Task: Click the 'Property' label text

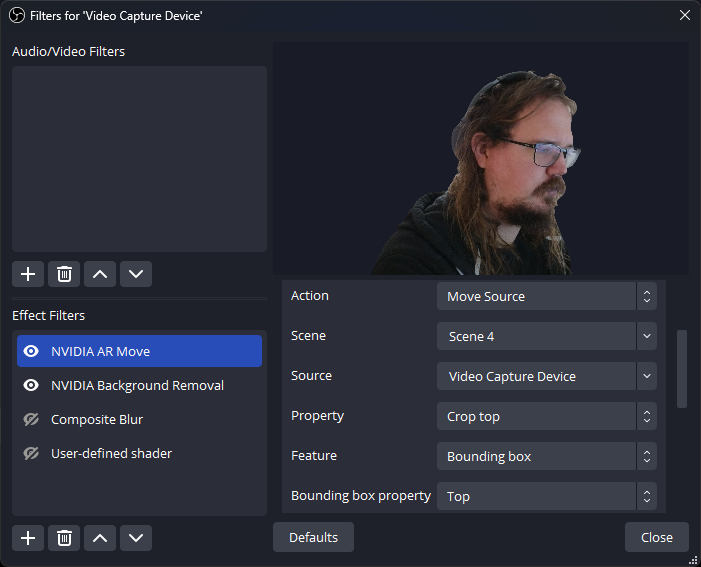Action: (x=317, y=416)
